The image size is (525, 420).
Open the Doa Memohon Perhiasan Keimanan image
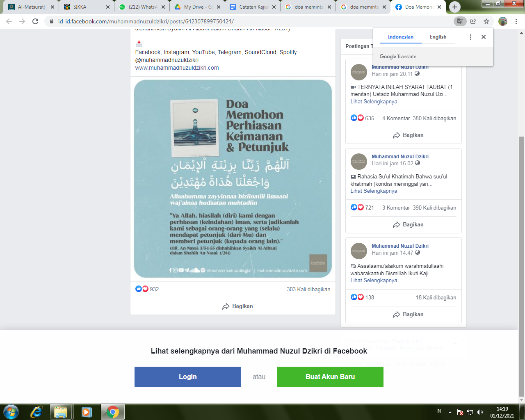pos(233,179)
